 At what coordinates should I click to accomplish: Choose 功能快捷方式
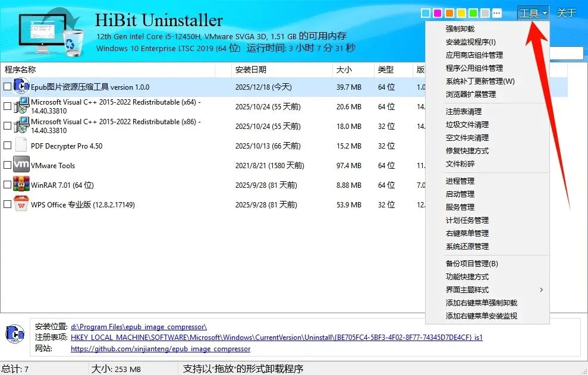(467, 277)
